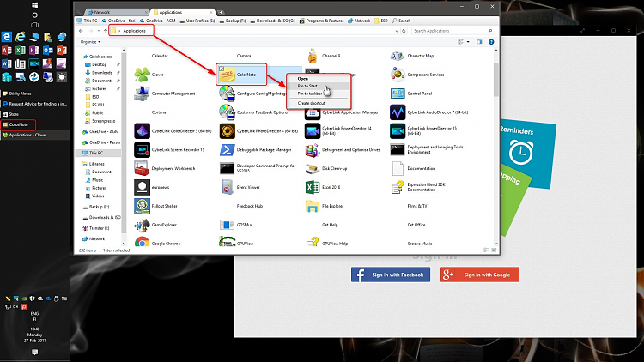
Task: Click Sign in with Facebook button
Action: point(391,275)
